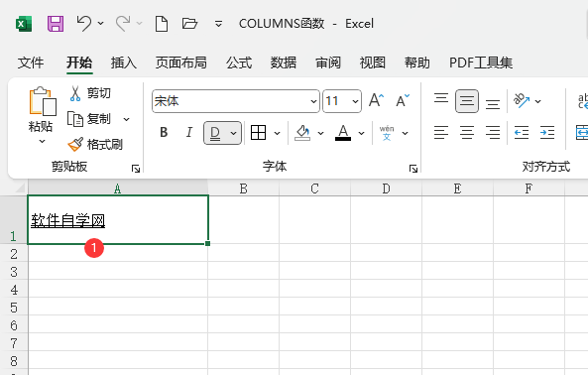Select all cells corner triangle

pyautogui.click(x=20, y=187)
